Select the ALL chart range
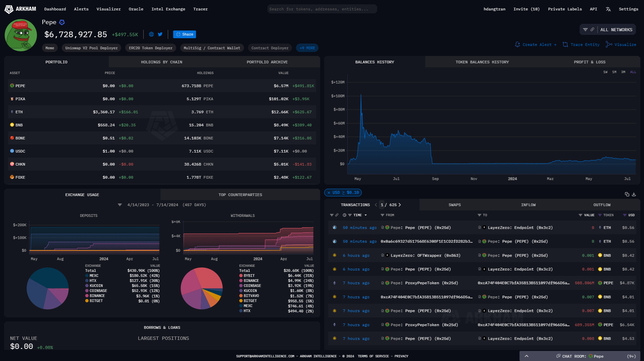 (x=633, y=72)
